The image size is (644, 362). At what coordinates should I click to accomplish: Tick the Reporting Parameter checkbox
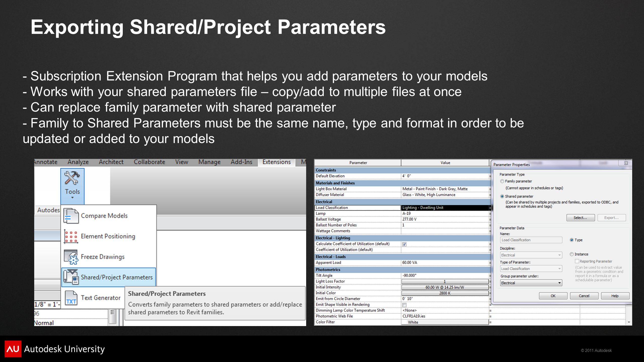pos(577,261)
